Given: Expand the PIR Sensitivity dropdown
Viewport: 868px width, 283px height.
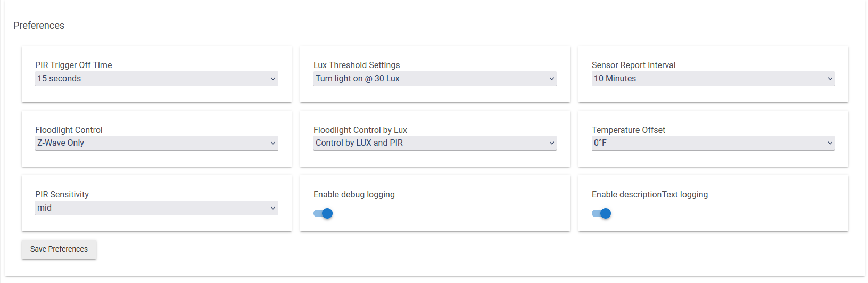Looking at the screenshot, I should [156, 208].
